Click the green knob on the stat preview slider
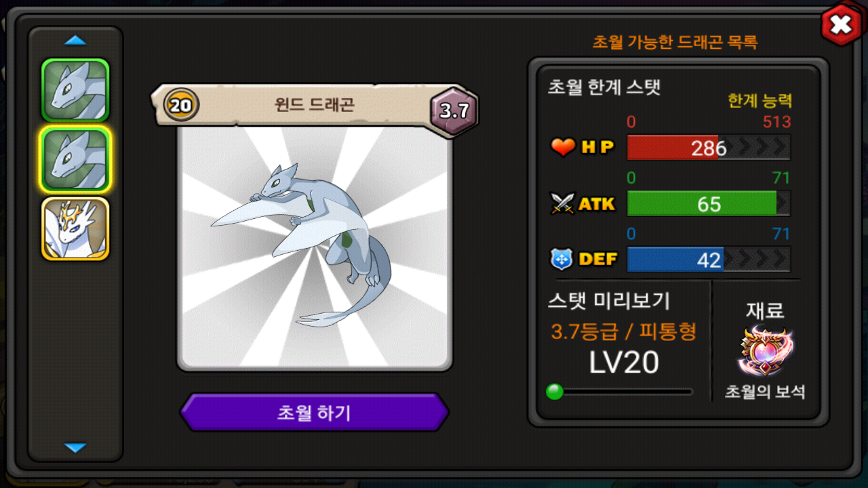This screenshot has width=868, height=488. click(555, 392)
